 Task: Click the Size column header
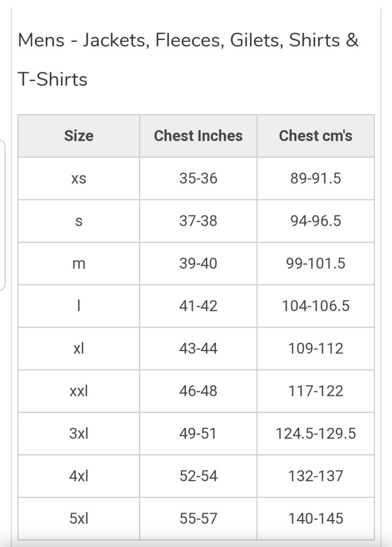[x=78, y=136]
